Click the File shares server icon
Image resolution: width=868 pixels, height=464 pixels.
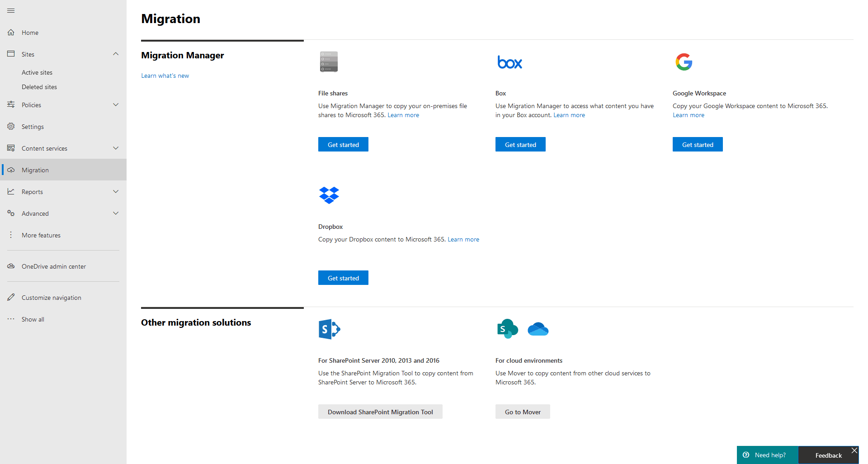coord(329,62)
